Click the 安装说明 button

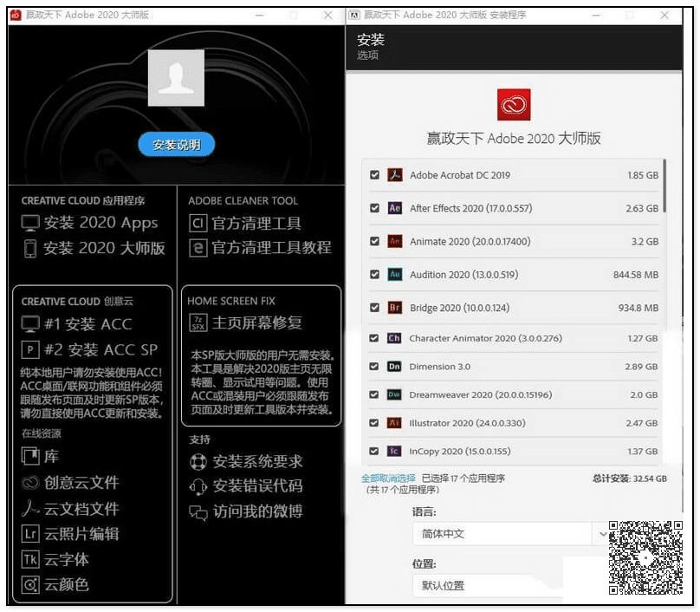click(x=177, y=145)
